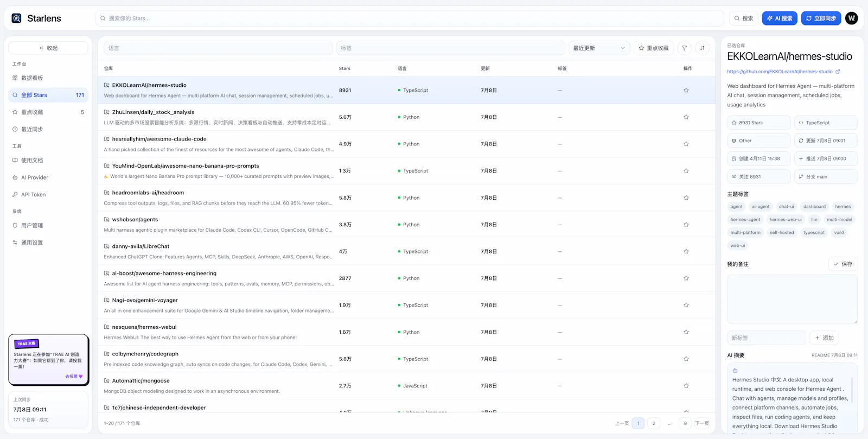Image resolution: width=868 pixels, height=439 pixels.
Task: Star the Nagi-ovo/gemini-voyager row
Action: pos(686,306)
